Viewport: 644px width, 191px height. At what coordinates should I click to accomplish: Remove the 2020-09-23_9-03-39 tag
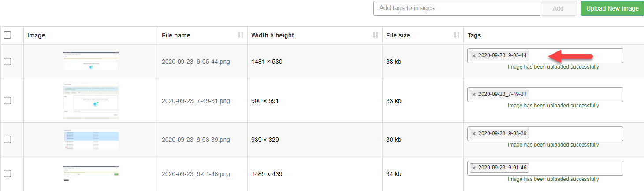474,134
